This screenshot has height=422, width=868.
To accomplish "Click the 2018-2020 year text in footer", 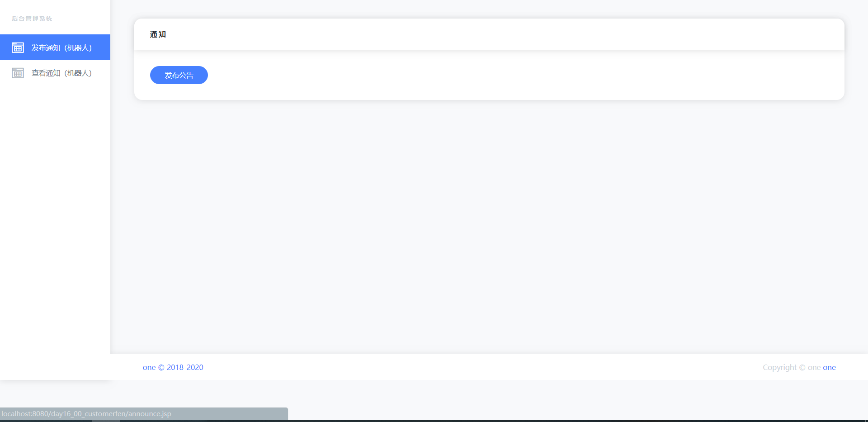I will [185, 367].
